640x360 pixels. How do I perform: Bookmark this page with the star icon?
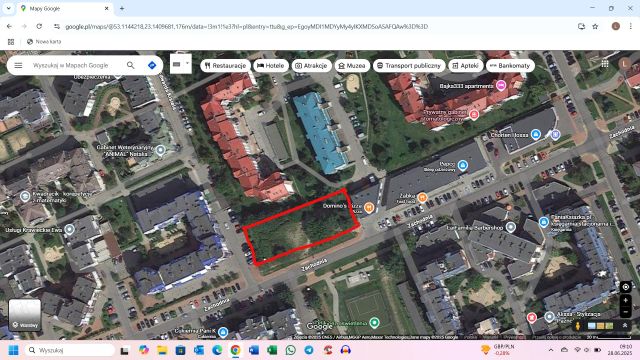coord(596,27)
